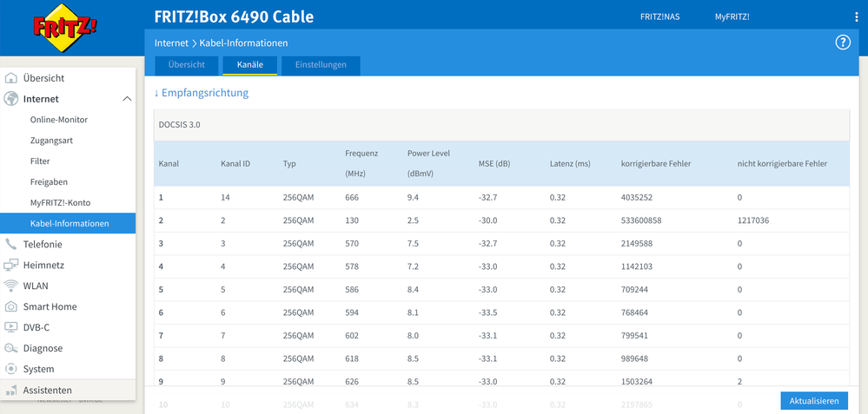Click the Typ column header

tap(289, 164)
